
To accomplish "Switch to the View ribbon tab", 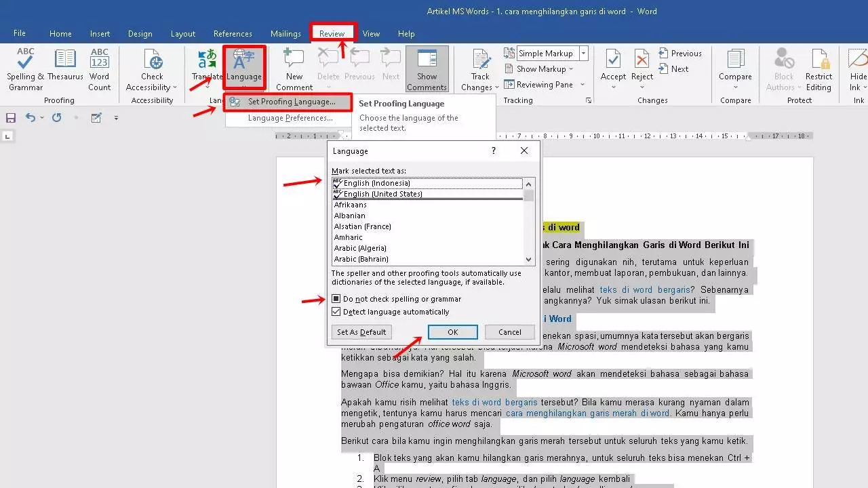I will click(371, 33).
